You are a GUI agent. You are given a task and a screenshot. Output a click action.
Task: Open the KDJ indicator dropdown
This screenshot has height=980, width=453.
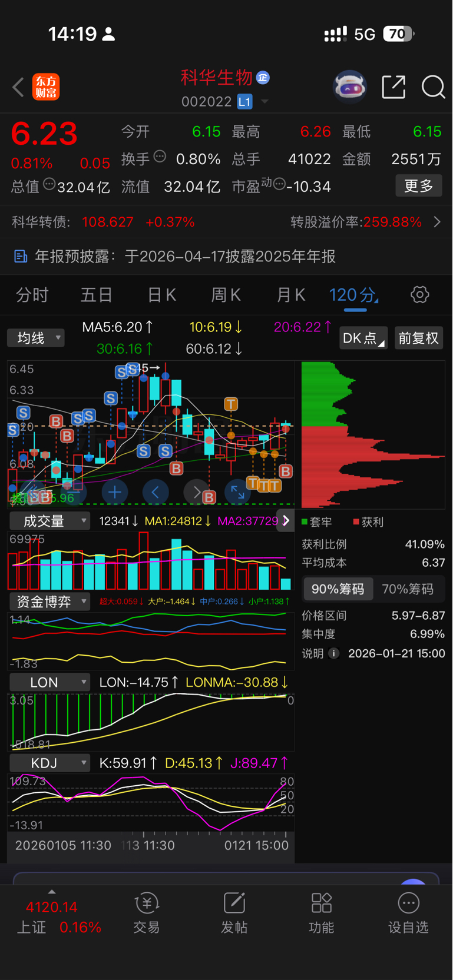tap(49, 763)
